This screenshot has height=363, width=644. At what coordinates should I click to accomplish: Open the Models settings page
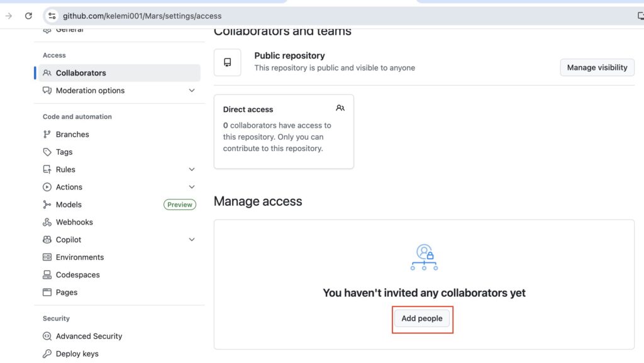coord(69,204)
